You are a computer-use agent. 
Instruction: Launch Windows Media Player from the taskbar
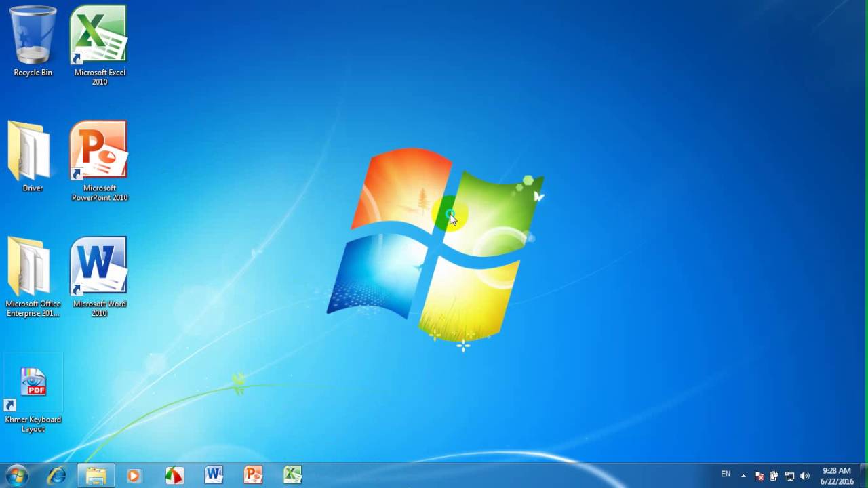134,475
